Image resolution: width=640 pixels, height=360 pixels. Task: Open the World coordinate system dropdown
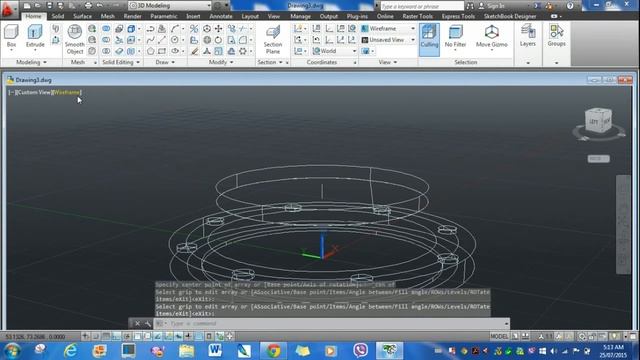[x=334, y=51]
